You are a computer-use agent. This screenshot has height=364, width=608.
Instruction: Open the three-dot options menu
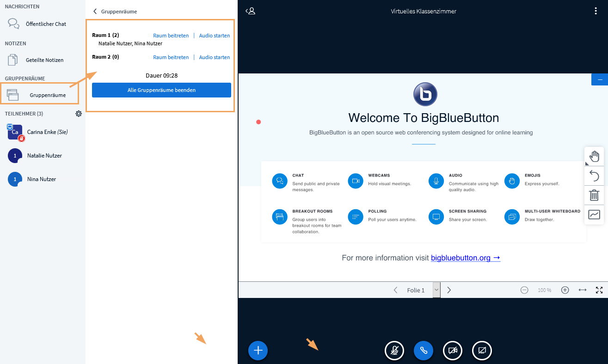point(596,11)
